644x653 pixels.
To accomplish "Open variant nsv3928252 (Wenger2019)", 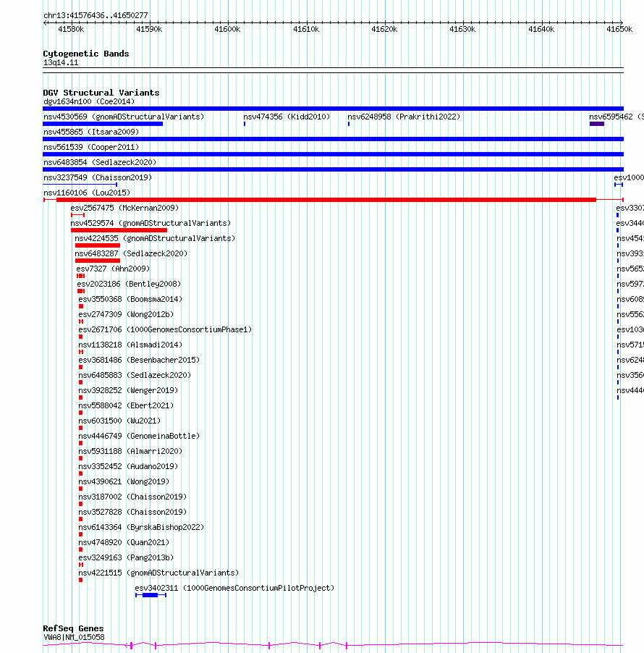I will [x=128, y=390].
